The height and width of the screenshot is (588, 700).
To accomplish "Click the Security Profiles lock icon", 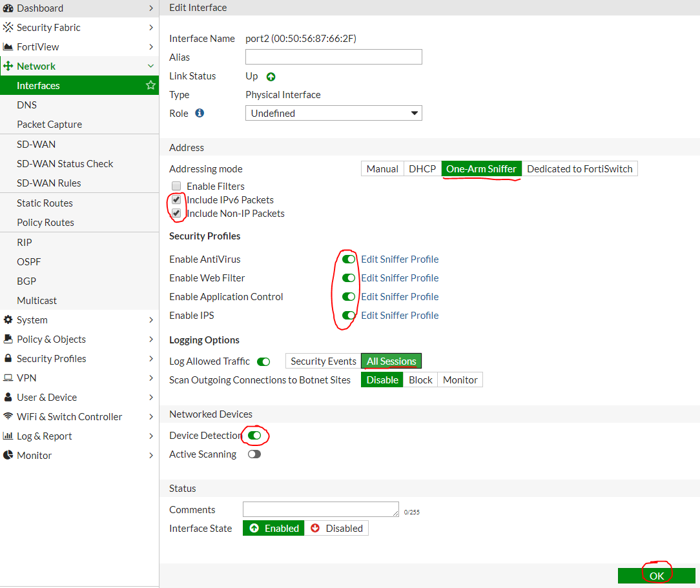I will 8,358.
